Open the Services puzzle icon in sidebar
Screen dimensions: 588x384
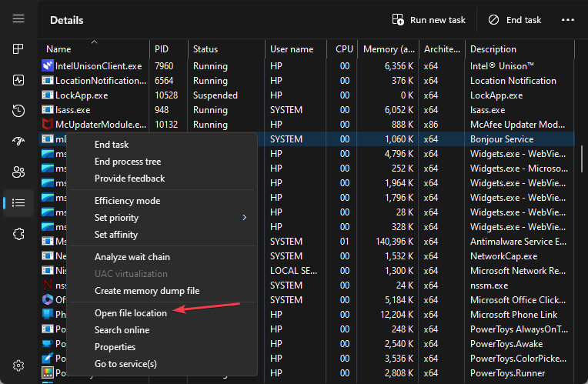pos(18,234)
